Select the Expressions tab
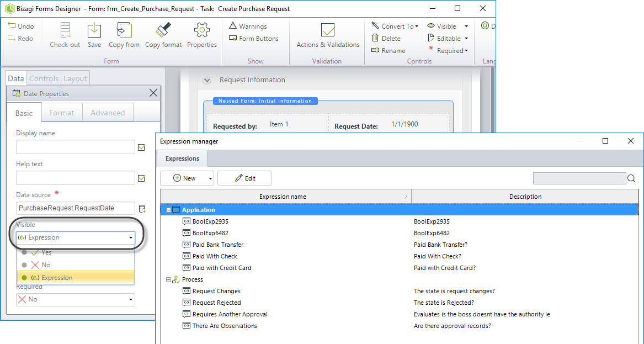Screen dimensions: 644x344 182,158
